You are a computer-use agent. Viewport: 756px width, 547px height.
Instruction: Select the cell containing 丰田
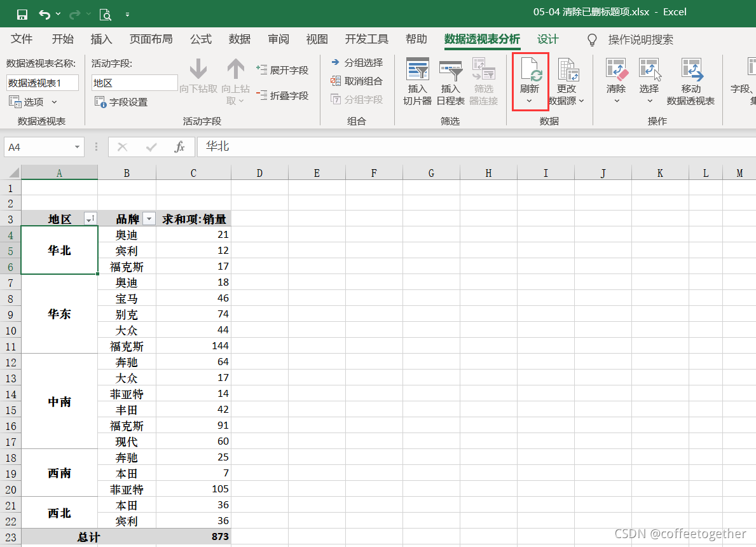point(127,410)
